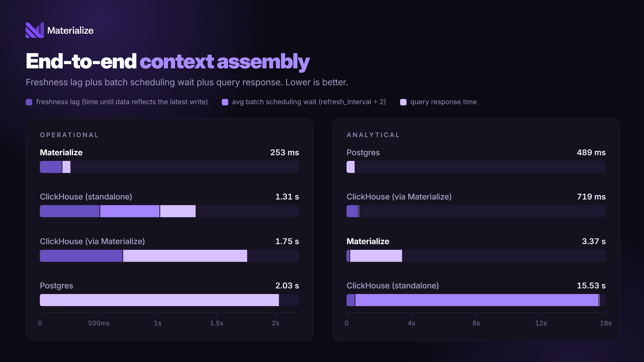Viewport: 644px width, 362px height.
Task: Click the '3.37 s' value
Action: [594, 241]
